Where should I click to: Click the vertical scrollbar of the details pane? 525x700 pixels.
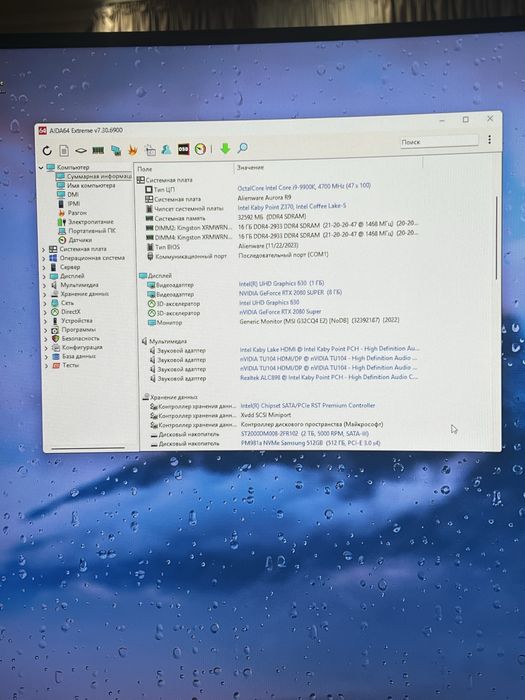pyautogui.click(x=496, y=237)
